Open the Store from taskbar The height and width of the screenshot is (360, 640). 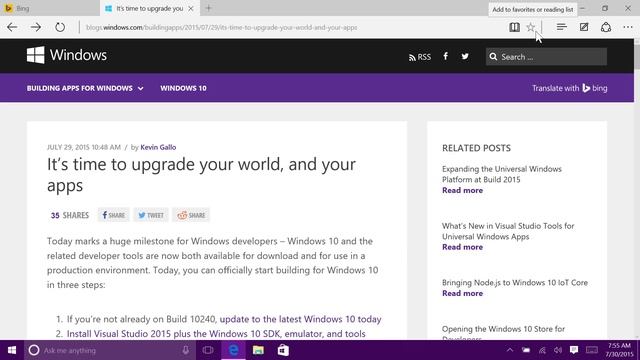point(283,350)
